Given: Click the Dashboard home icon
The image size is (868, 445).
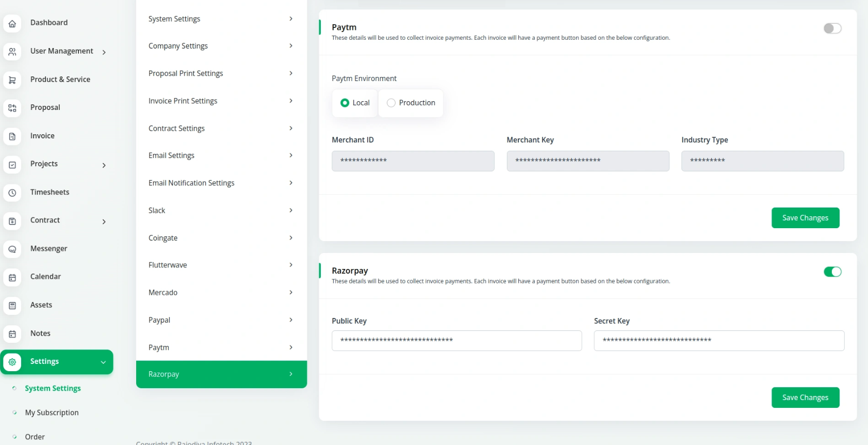Looking at the screenshot, I should (x=12, y=23).
